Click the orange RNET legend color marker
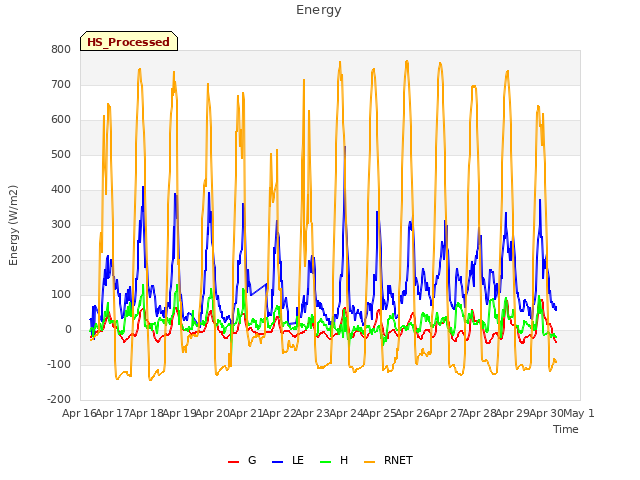 coord(369,462)
